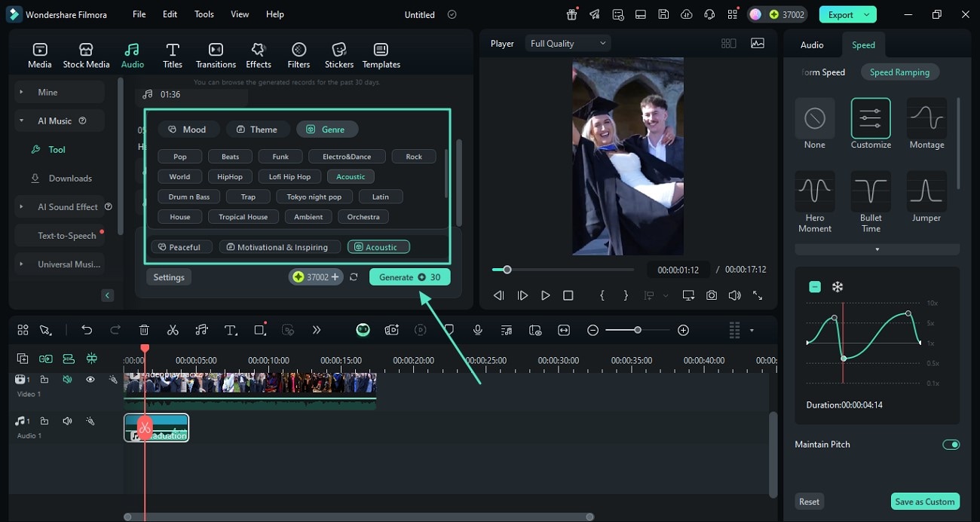Click the scissors split icon in timeline toolbar
980x522 pixels.
click(173, 330)
